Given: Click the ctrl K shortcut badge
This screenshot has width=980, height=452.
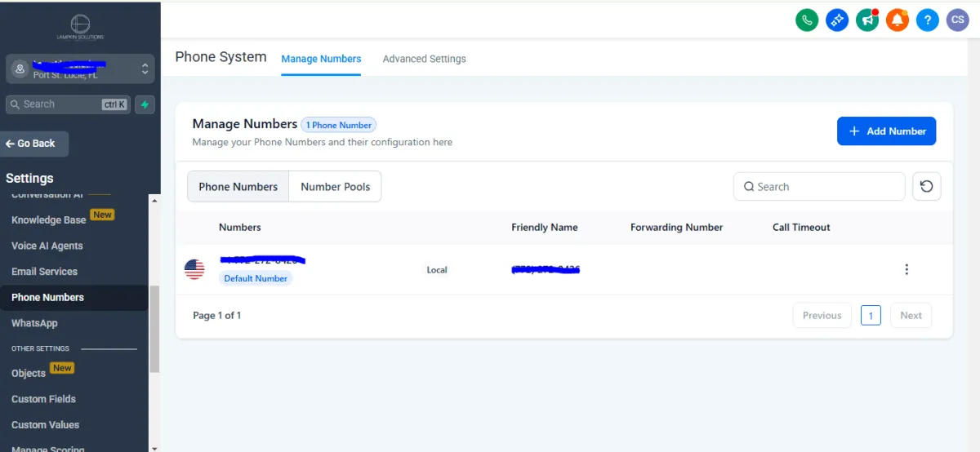Looking at the screenshot, I should coord(114,104).
